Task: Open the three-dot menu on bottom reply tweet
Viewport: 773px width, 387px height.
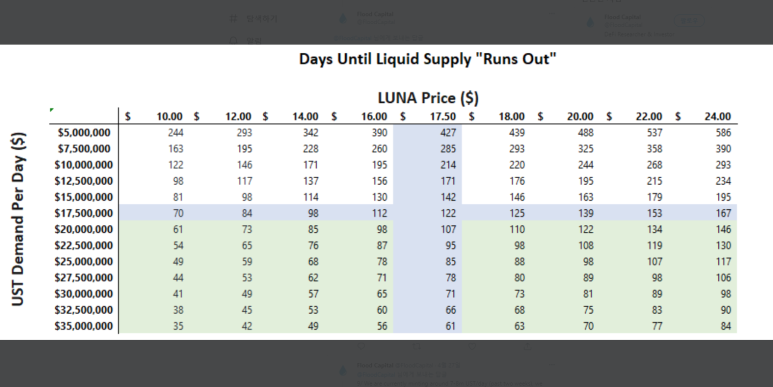Action: point(552,365)
